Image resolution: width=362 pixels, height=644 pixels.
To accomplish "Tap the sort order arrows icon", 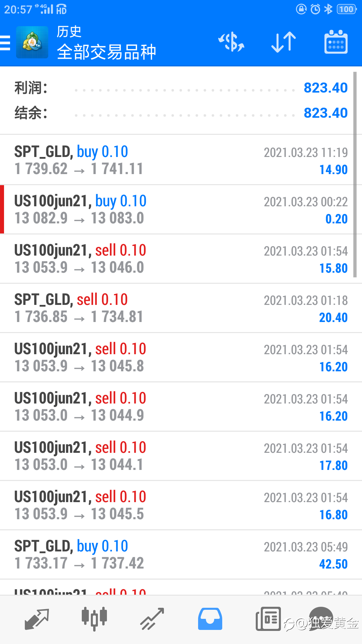I will point(284,42).
